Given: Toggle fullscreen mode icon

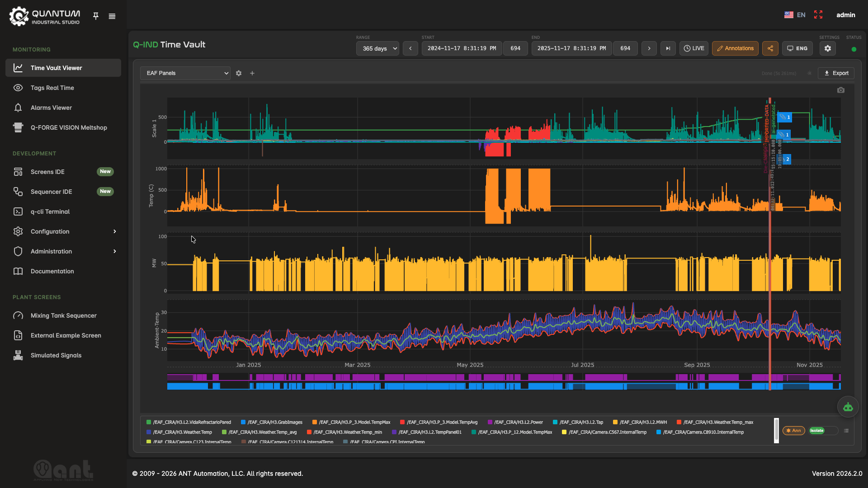Looking at the screenshot, I should [818, 15].
